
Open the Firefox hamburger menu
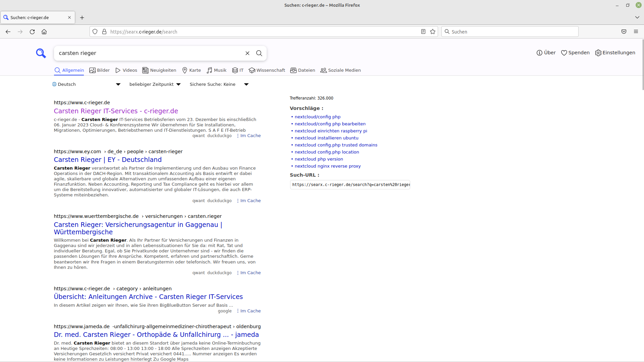coord(636,32)
